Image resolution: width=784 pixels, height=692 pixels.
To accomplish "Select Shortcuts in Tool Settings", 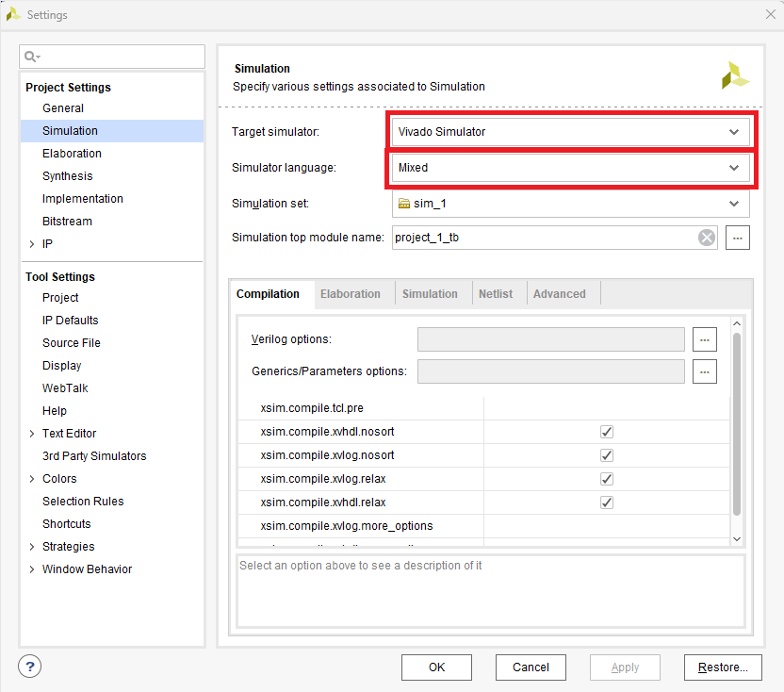I will (x=67, y=524).
